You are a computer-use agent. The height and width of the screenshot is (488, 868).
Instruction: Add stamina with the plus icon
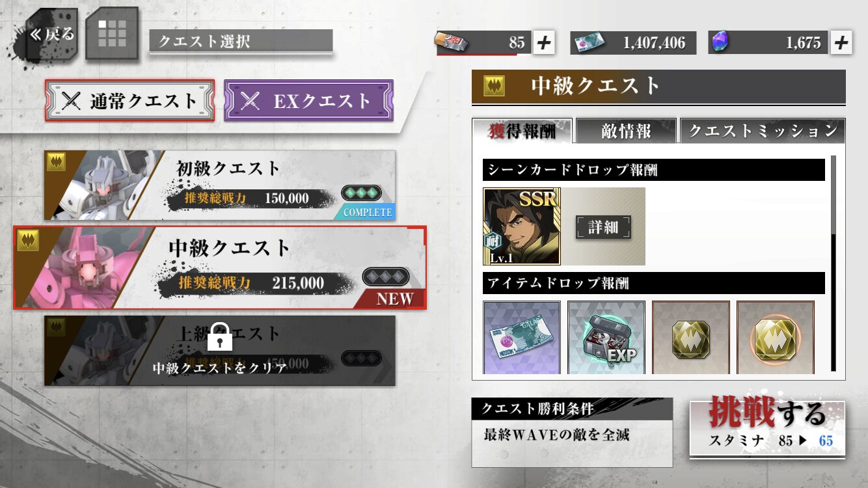pyautogui.click(x=543, y=43)
